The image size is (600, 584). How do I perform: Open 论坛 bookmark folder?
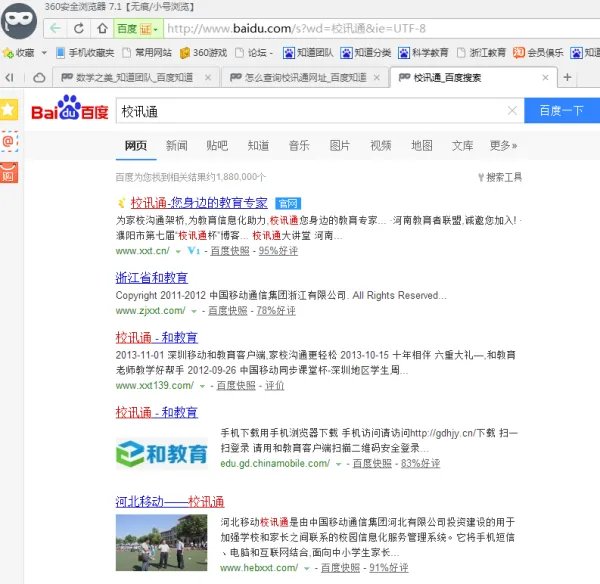[254, 52]
